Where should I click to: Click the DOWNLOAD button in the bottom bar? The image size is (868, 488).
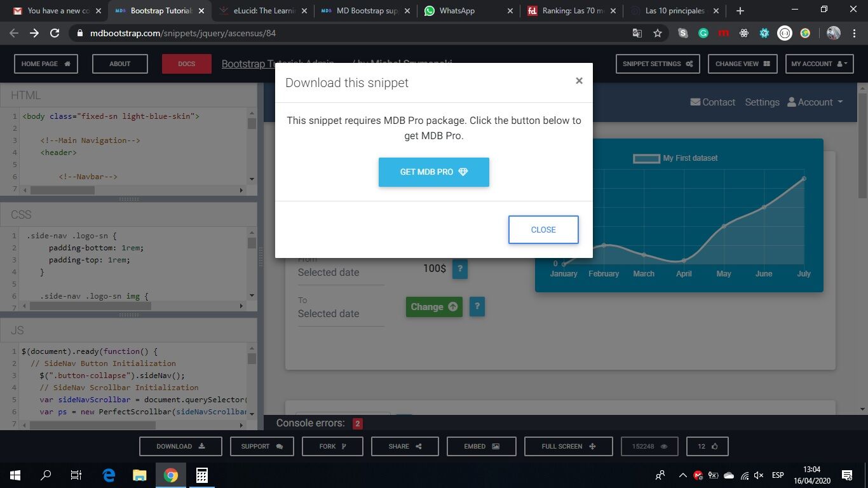[180, 447]
